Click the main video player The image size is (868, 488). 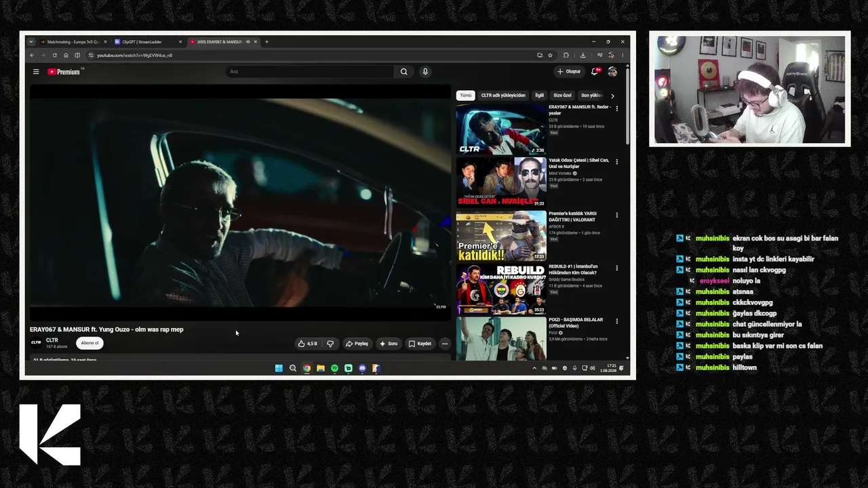tap(240, 202)
